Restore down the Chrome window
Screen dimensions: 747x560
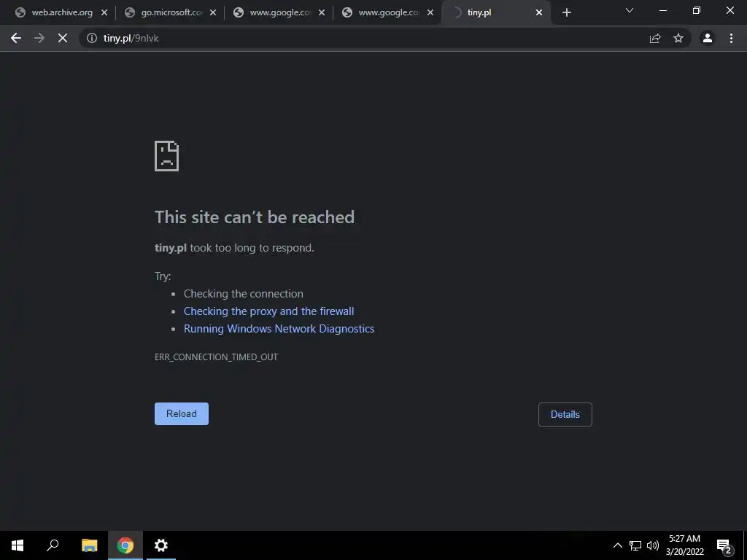[x=697, y=10]
